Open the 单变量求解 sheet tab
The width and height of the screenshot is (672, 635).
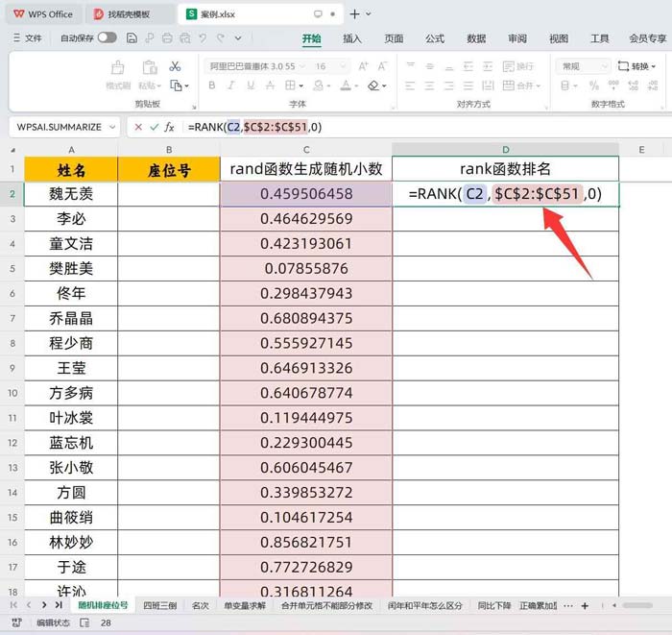245,605
